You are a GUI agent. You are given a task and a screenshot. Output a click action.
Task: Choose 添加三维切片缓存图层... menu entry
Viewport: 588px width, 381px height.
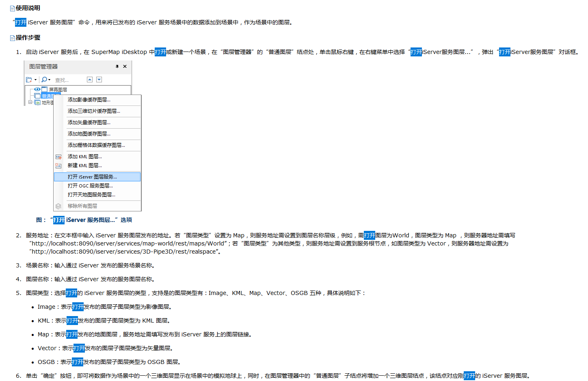[x=97, y=111]
